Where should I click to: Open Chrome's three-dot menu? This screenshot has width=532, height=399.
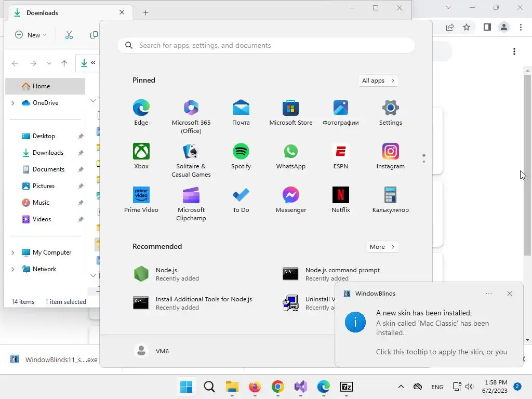click(x=521, y=27)
